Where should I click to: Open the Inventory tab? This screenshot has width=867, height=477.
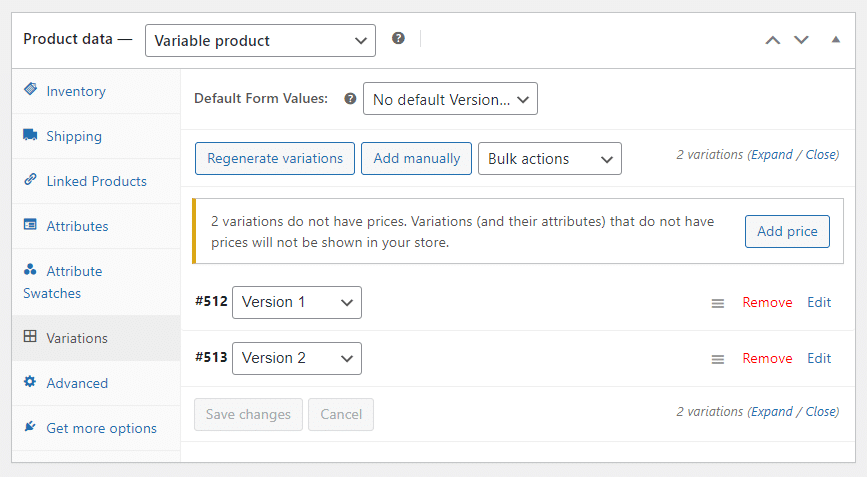pos(96,91)
